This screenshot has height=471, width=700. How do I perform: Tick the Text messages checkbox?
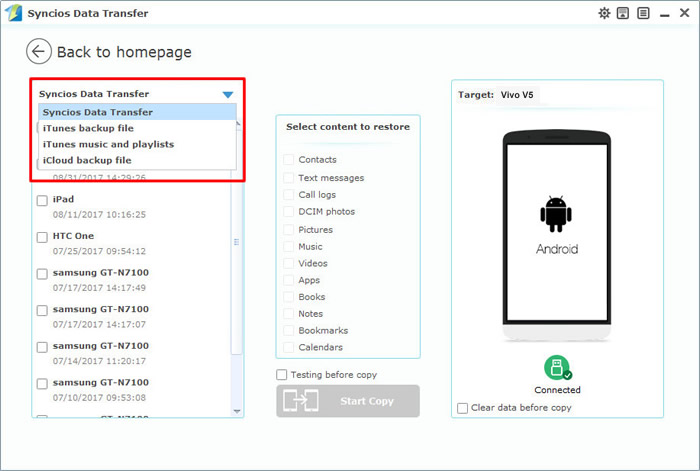tap(289, 178)
